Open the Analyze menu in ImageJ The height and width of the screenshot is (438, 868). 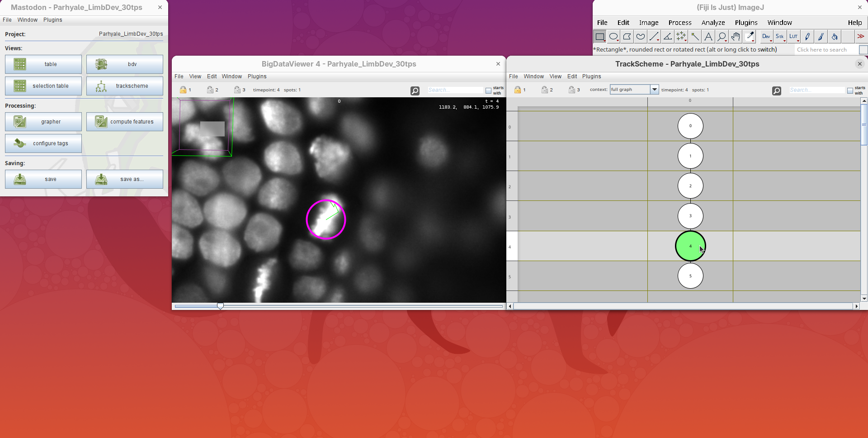[x=713, y=23]
